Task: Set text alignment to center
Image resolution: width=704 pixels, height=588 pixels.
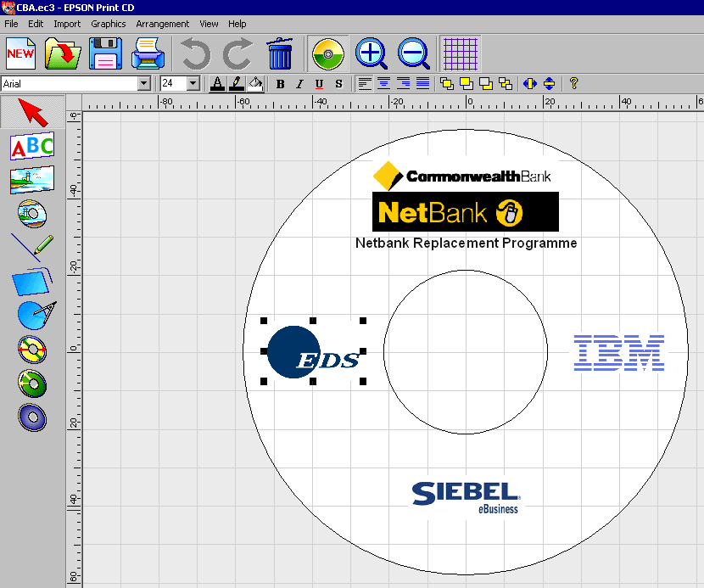Action: tap(384, 83)
